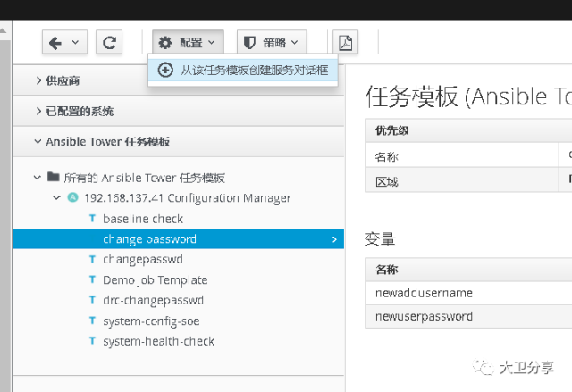Image resolution: width=572 pixels, height=392 pixels.
Task: Click the plus circle icon in menu
Action: tap(165, 70)
